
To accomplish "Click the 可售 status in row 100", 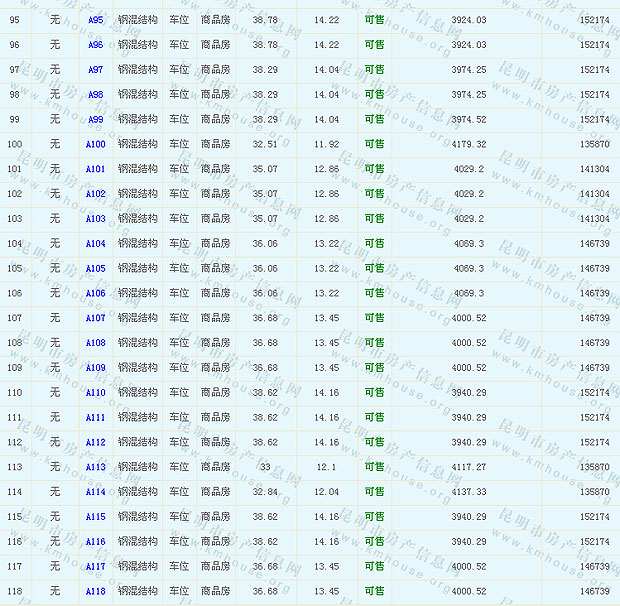I will 374,144.
